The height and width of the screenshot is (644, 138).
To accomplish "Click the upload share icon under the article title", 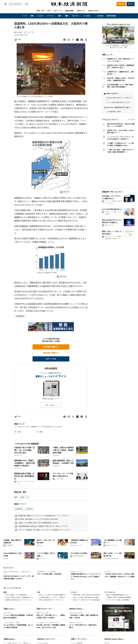I will (86, 40).
